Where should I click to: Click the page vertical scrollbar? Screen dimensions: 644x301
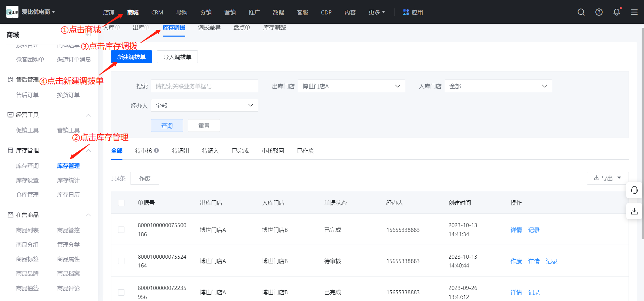pos(642,134)
